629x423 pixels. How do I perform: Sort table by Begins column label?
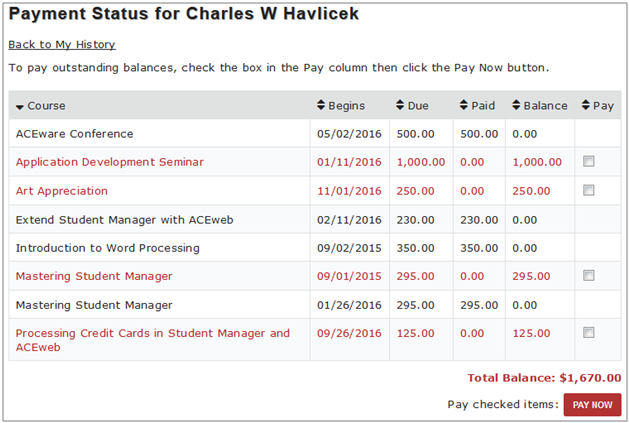[x=346, y=106]
